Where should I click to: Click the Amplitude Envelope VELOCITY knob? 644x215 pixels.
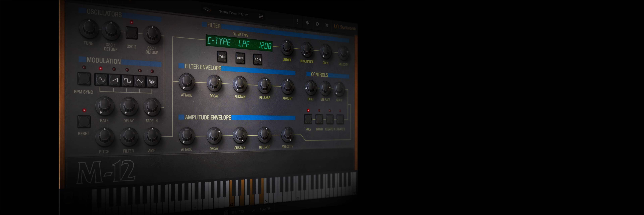(287, 134)
